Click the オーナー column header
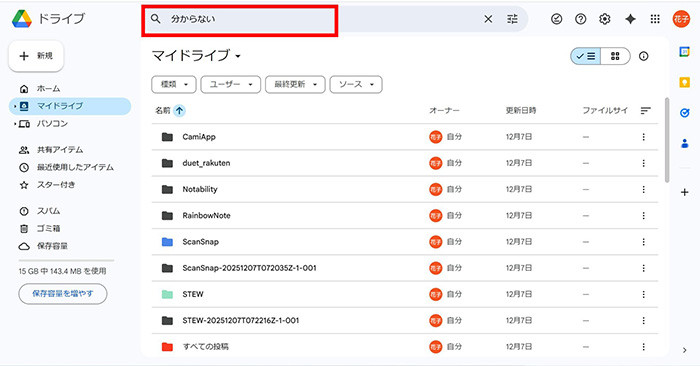Image resolution: width=700 pixels, height=366 pixels. point(444,110)
